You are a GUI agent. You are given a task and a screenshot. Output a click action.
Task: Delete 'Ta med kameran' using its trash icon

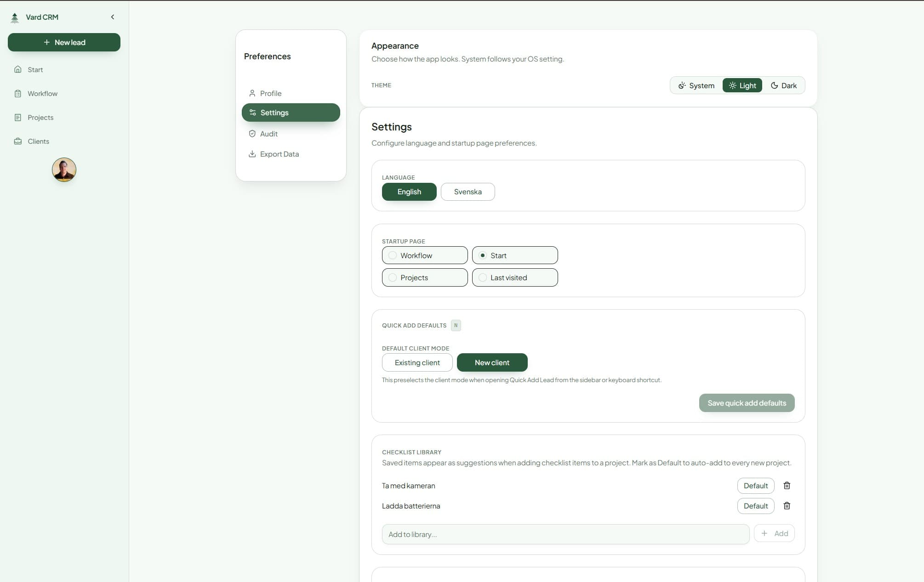pyautogui.click(x=787, y=486)
